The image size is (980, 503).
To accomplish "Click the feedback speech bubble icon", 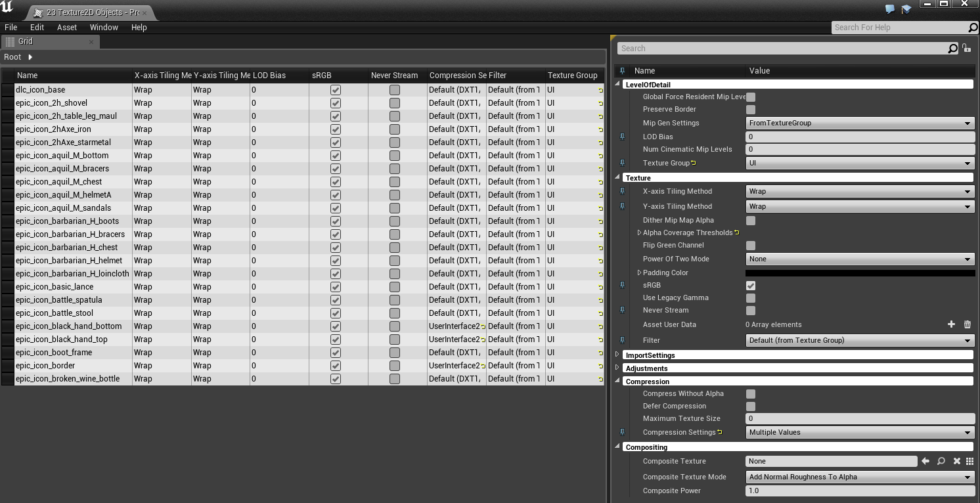I will tap(890, 9).
